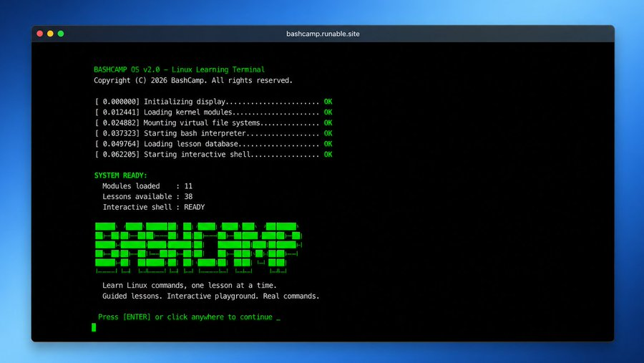Click the 'Loading kernel modules' boot line
Viewport: 644px width, 363px height.
point(213,112)
